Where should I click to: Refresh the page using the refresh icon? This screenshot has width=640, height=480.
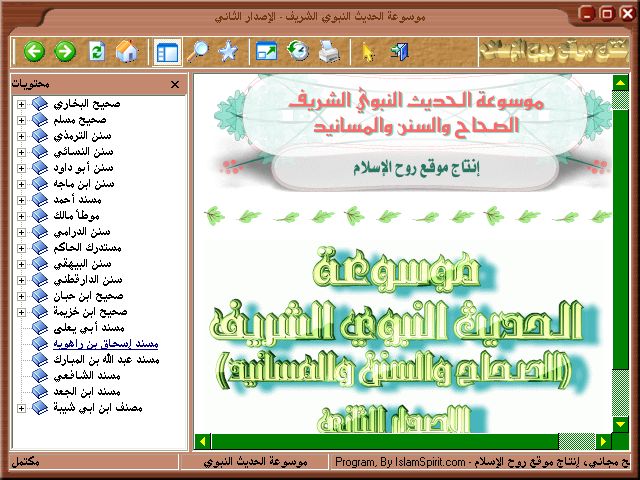[x=96, y=52]
